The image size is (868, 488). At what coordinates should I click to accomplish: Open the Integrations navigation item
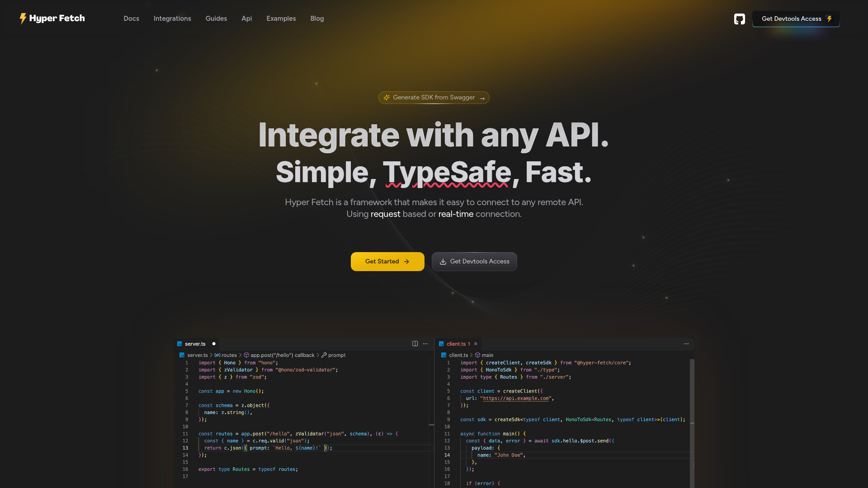point(172,19)
